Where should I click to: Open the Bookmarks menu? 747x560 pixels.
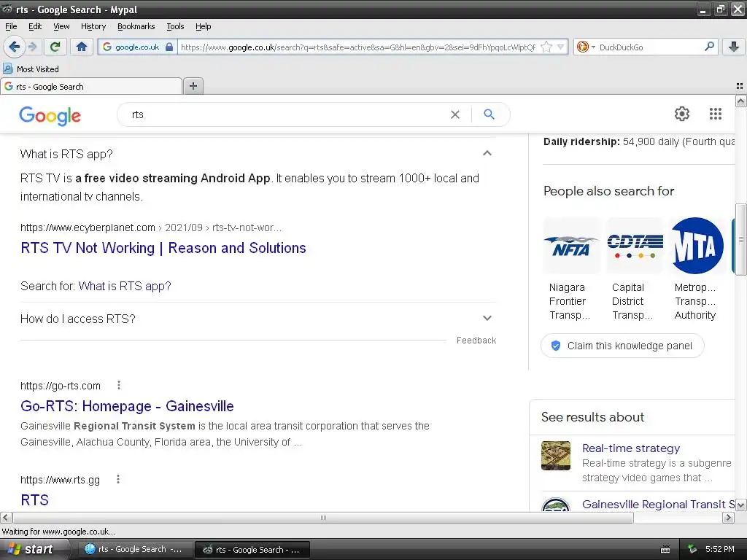[136, 27]
